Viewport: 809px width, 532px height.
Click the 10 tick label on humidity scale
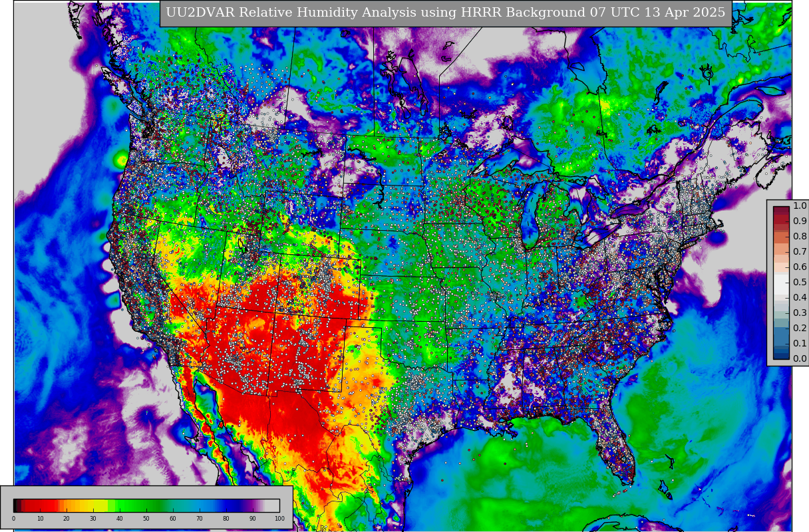click(x=40, y=519)
